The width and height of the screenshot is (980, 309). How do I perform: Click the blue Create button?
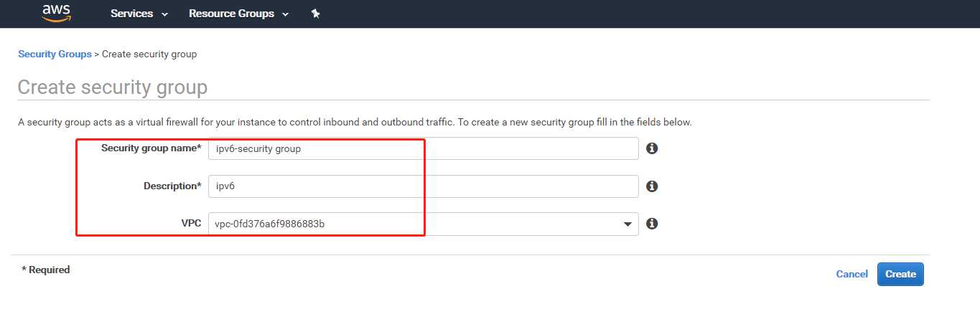[x=900, y=274]
